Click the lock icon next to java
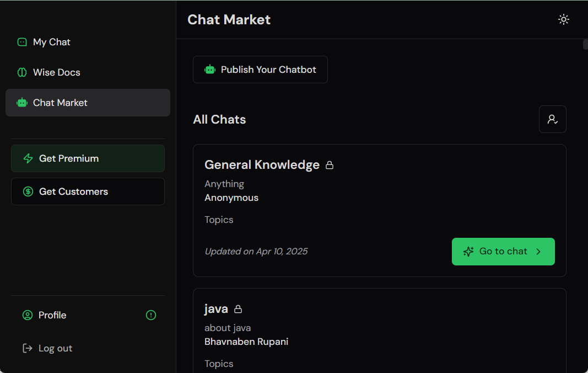The width and height of the screenshot is (588, 373). point(238,309)
